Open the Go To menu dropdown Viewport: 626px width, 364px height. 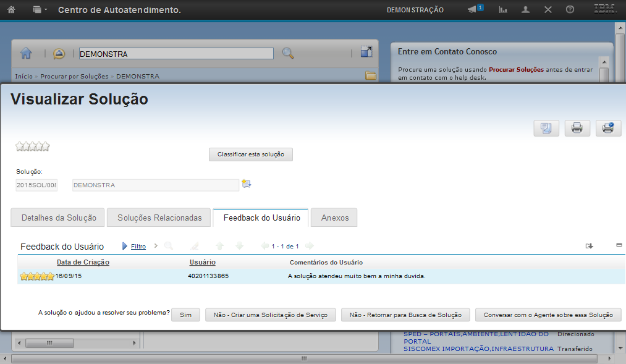click(40, 10)
